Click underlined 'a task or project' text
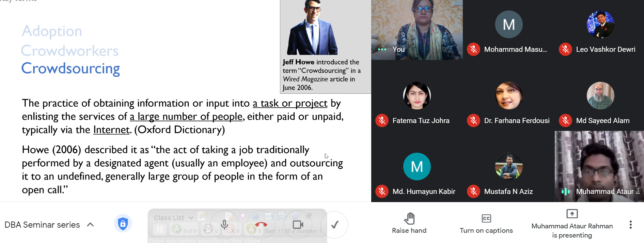644x243 pixels. 290,103
